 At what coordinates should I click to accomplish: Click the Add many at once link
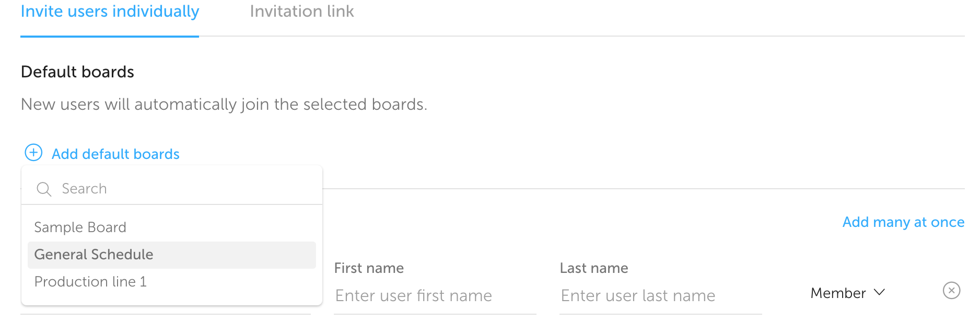click(x=903, y=222)
